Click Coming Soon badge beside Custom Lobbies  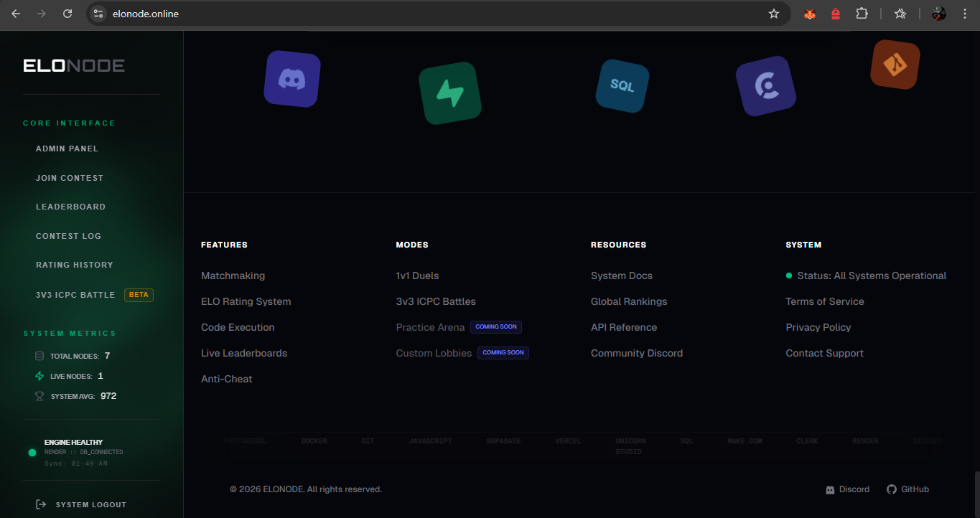pyautogui.click(x=503, y=353)
